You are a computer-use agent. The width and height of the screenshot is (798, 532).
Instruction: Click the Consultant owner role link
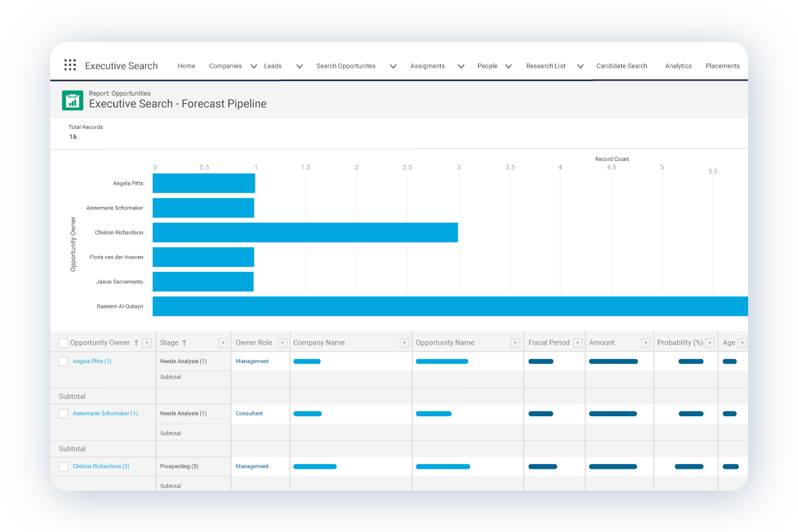point(249,414)
